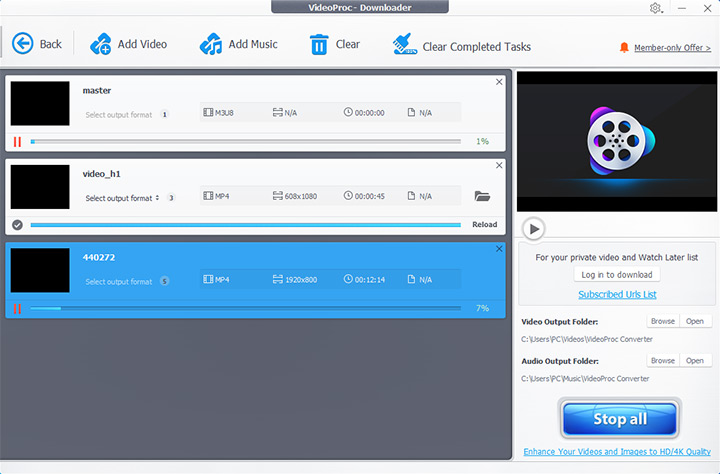
Task: Click the video output path C:\Users\PC\Videos
Action: 587,339
